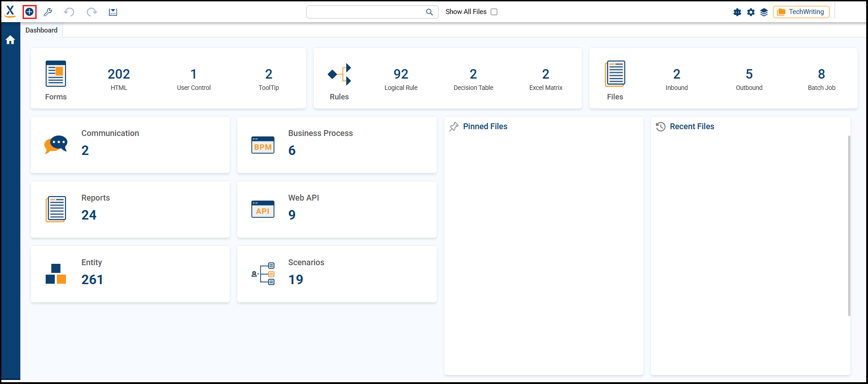Viewport: 868px width, 384px height.
Task: Enable the Show All Files checkbox
Action: [x=494, y=12]
